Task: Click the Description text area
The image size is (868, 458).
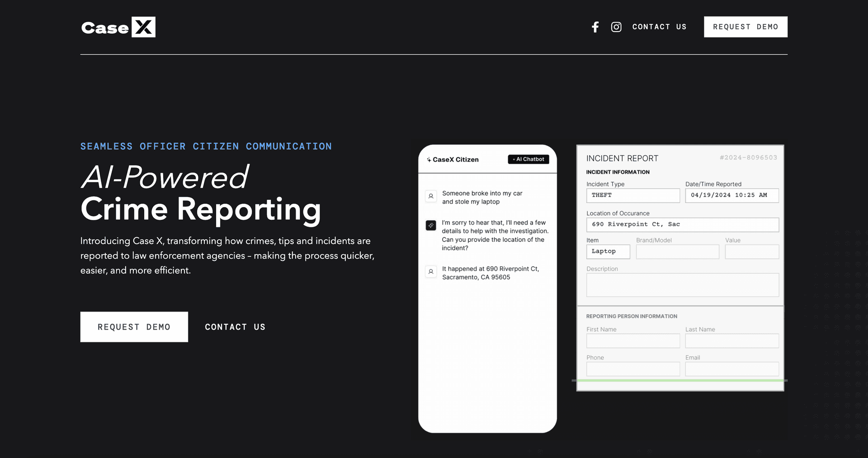Action: (x=682, y=285)
